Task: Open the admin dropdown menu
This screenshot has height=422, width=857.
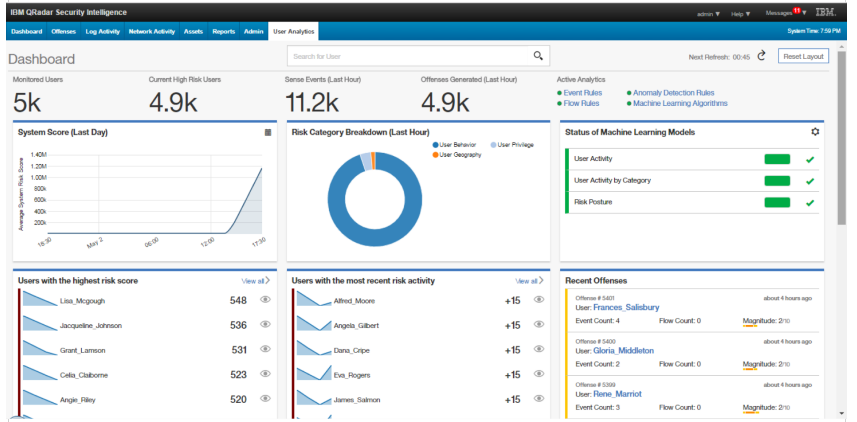Action: pos(709,14)
